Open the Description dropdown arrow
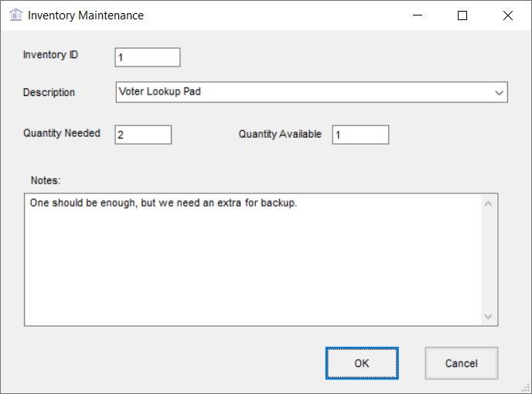 pyautogui.click(x=499, y=92)
